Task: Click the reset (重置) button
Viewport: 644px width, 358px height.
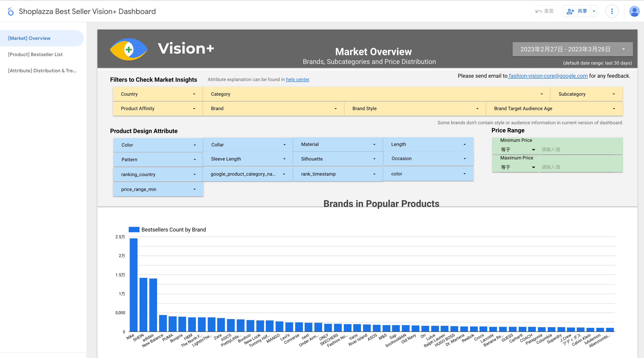Action: pos(544,11)
